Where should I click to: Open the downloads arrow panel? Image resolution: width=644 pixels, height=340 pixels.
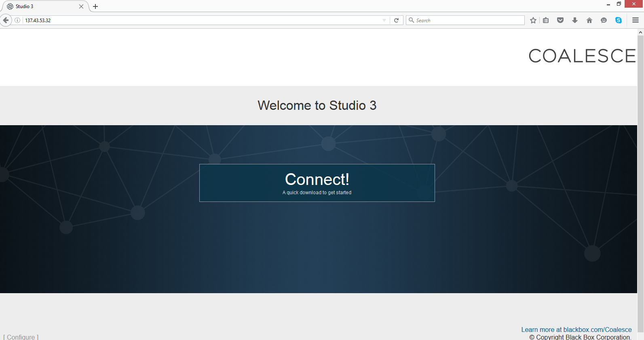[575, 20]
